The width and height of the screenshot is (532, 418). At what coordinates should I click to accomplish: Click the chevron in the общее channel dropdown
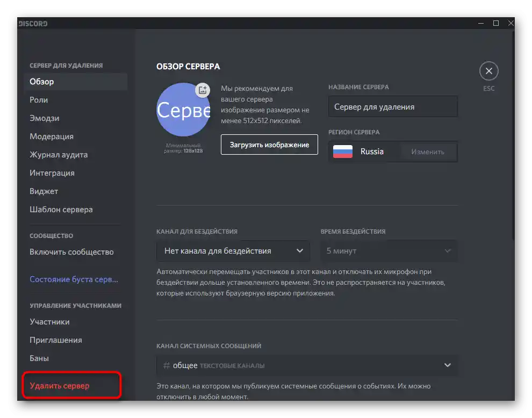[448, 365]
